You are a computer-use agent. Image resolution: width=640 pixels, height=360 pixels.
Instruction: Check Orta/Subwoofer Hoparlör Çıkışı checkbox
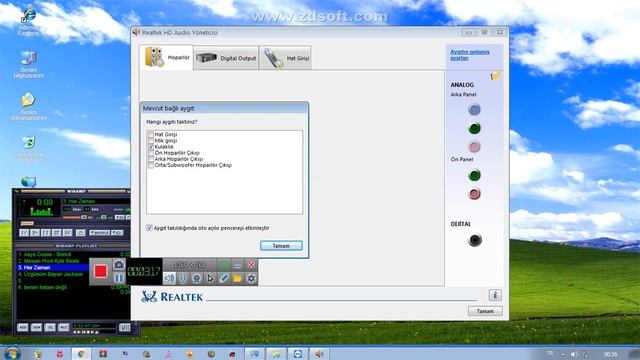151,165
